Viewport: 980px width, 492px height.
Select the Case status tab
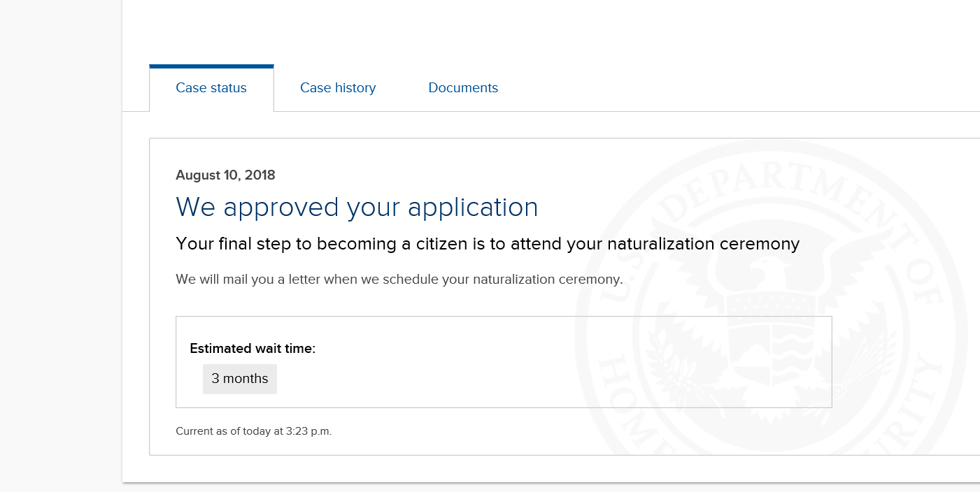[x=211, y=88]
